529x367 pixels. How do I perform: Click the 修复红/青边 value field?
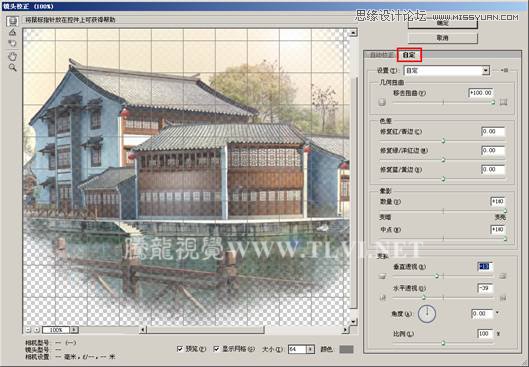[493, 132]
